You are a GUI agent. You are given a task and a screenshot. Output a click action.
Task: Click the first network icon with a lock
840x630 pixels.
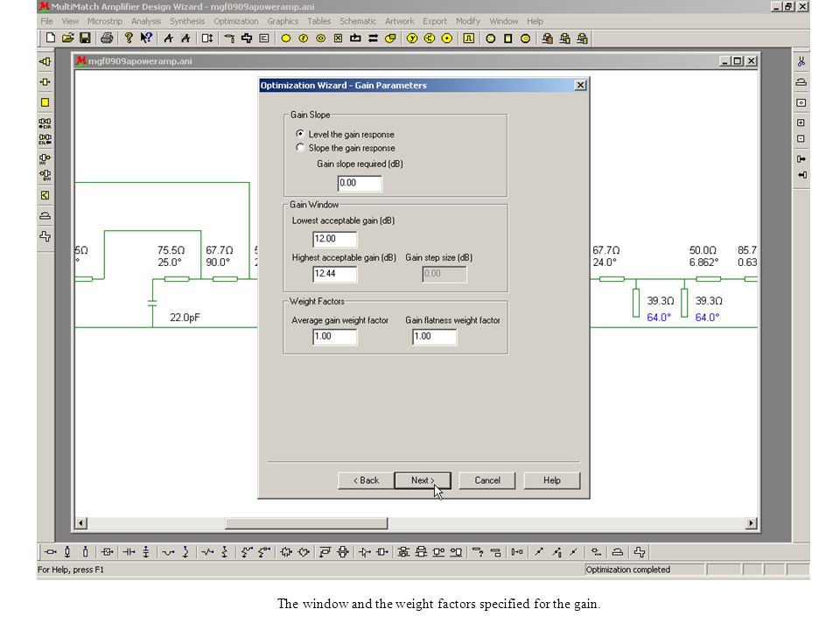click(547, 38)
